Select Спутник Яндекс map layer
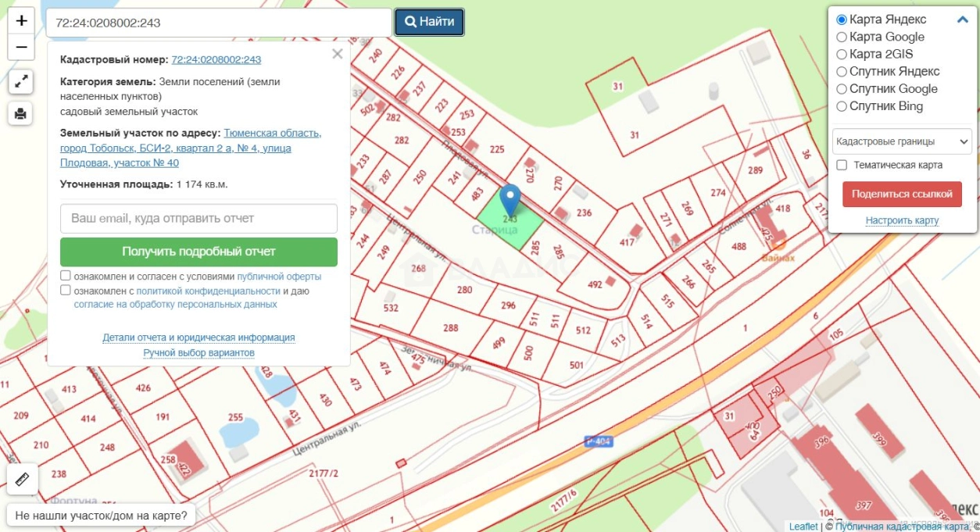Image resolution: width=980 pixels, height=532 pixels. tap(842, 72)
